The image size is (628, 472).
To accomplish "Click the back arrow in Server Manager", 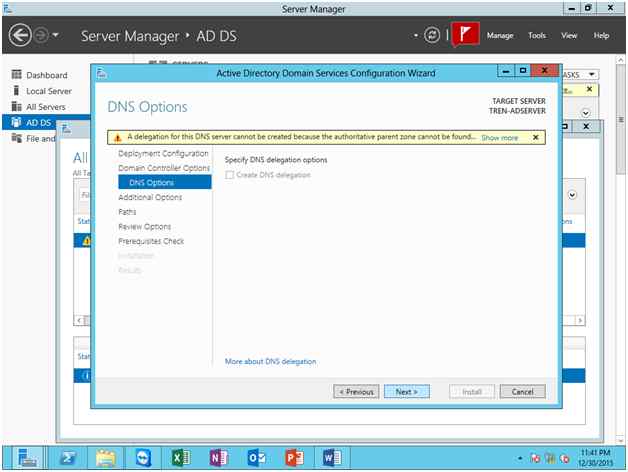I will coord(20,35).
